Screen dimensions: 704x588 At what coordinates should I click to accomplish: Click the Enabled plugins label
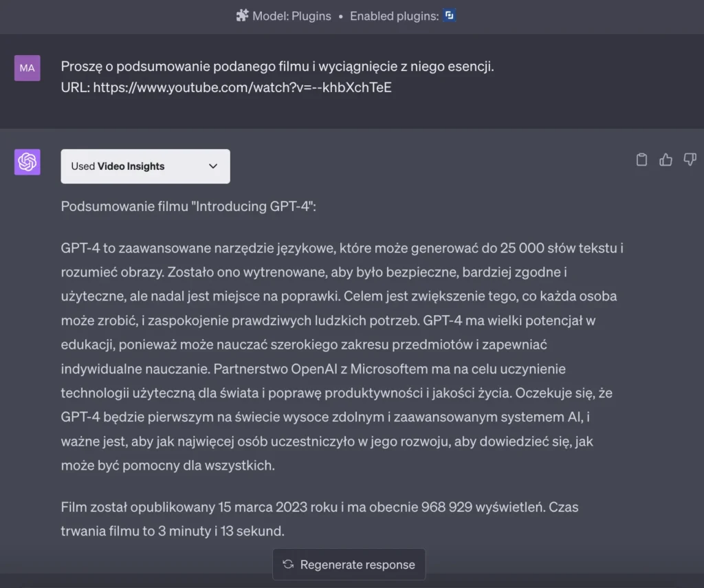click(x=393, y=16)
